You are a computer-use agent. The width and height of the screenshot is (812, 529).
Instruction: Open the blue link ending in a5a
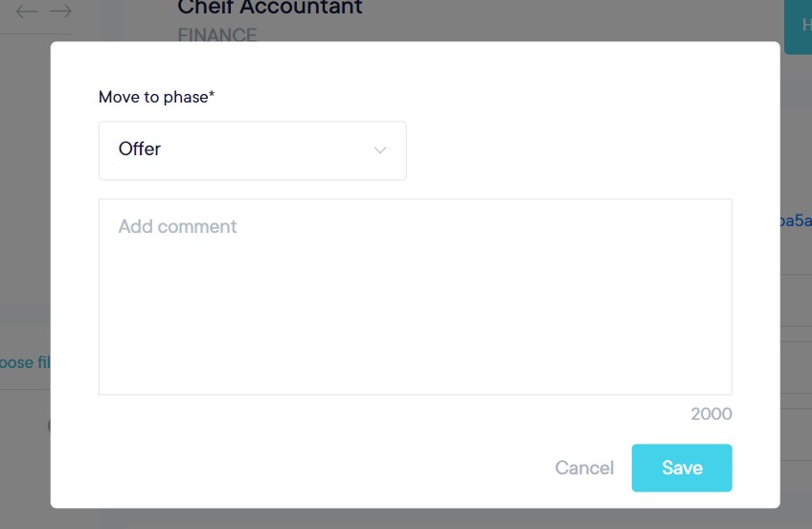pos(796,221)
